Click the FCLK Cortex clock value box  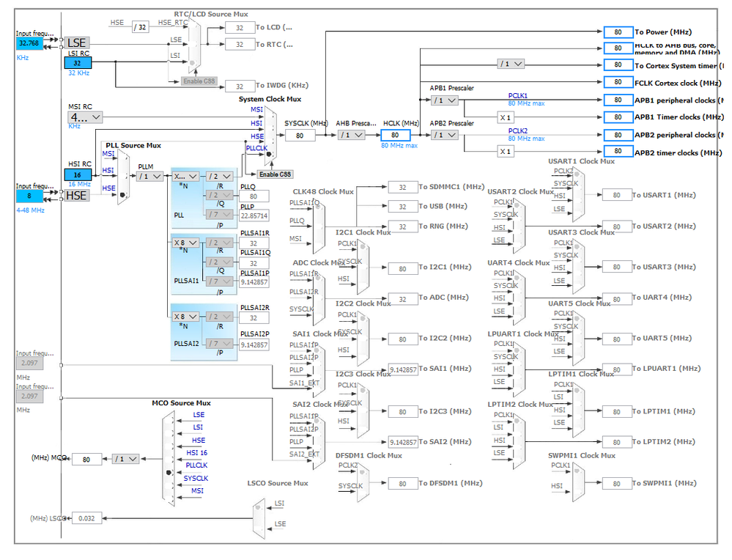[618, 83]
